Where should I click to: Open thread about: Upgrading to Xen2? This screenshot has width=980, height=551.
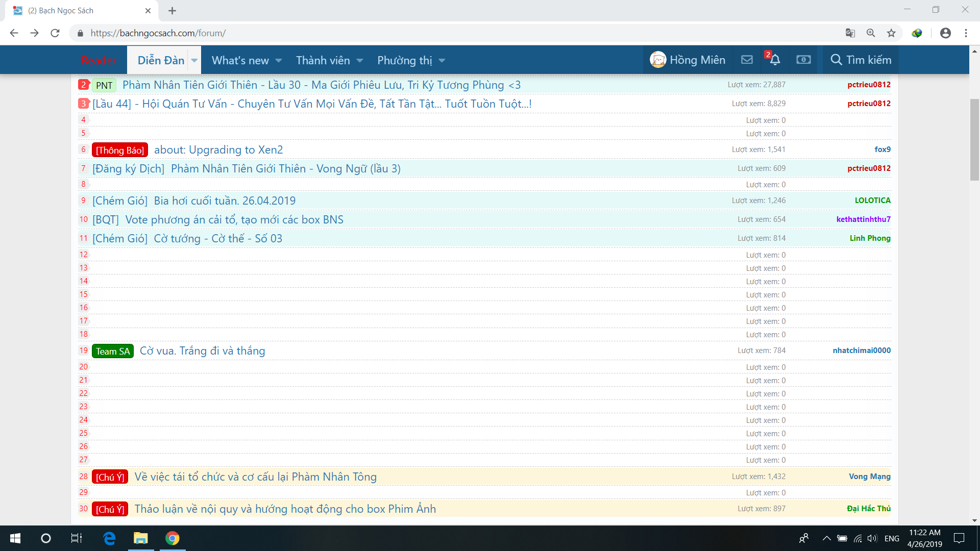[x=218, y=150]
